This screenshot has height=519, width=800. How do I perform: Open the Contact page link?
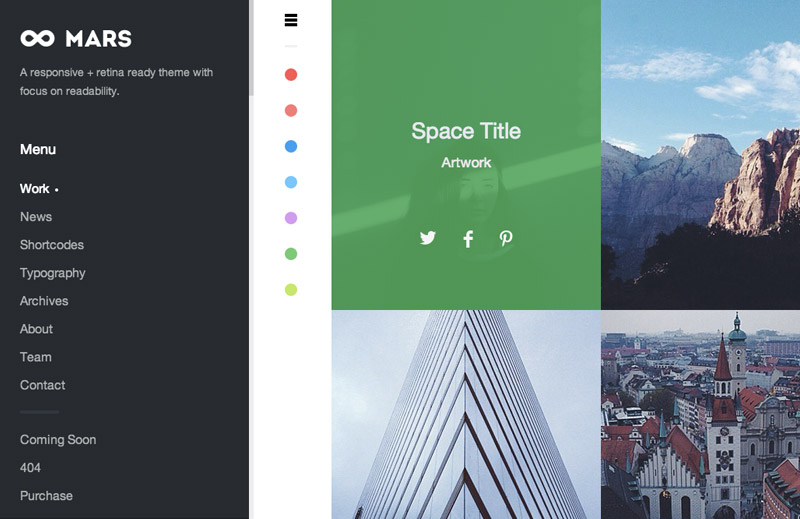click(43, 385)
